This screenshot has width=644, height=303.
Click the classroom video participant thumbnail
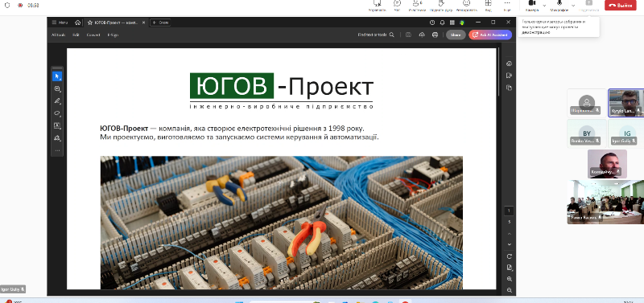605,202
